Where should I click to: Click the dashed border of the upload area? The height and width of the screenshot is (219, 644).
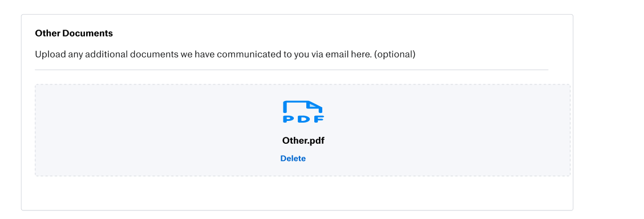click(302, 84)
